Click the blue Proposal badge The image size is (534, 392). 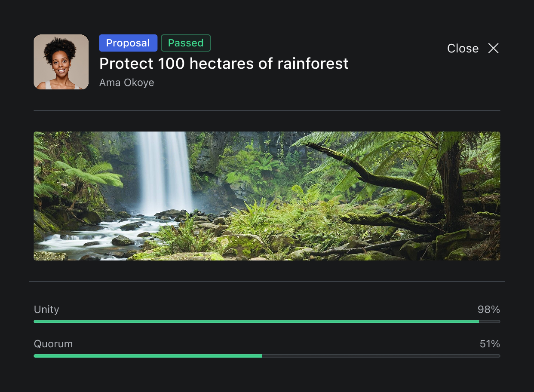point(128,43)
